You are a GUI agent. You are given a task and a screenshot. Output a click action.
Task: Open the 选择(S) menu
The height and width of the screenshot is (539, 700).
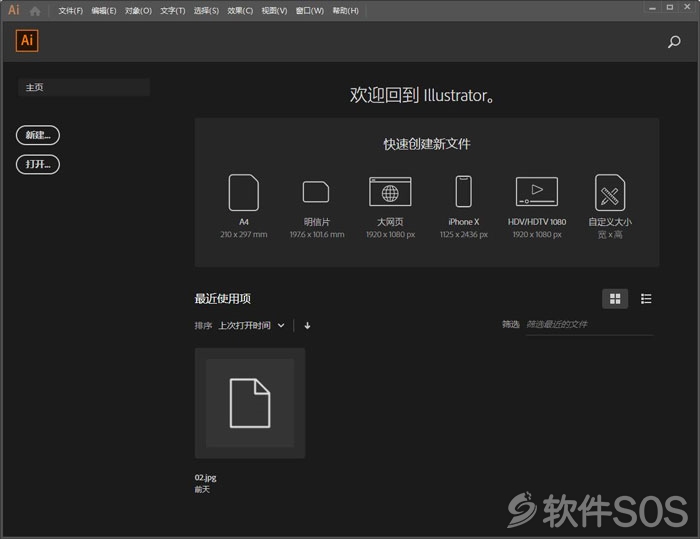(206, 11)
